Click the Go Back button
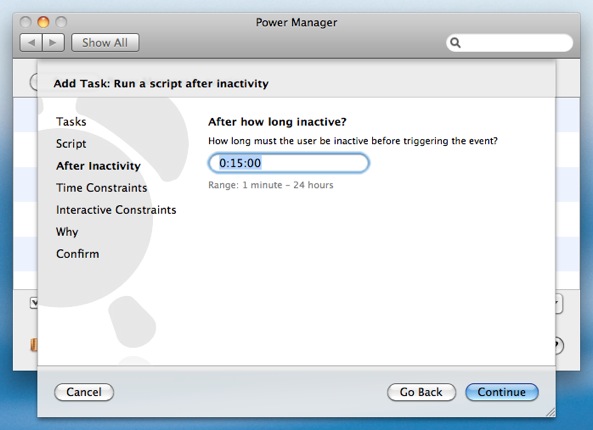593x430 pixels. 421,392
